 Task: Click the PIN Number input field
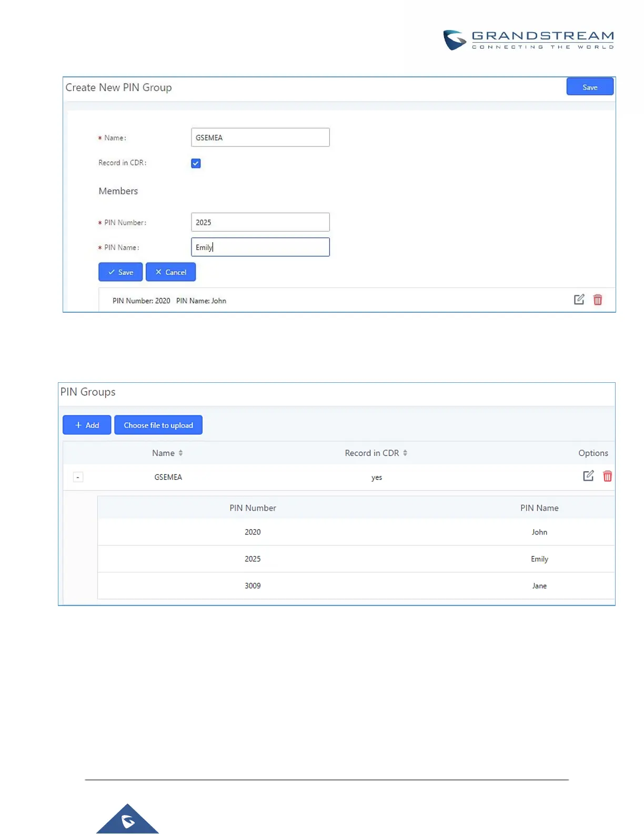260,222
